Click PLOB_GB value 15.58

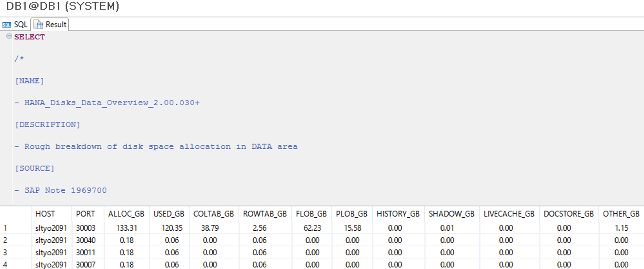coord(352,228)
